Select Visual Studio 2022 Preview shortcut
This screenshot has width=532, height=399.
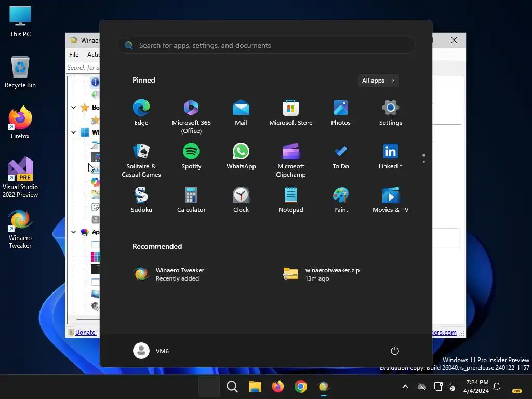pyautogui.click(x=20, y=177)
